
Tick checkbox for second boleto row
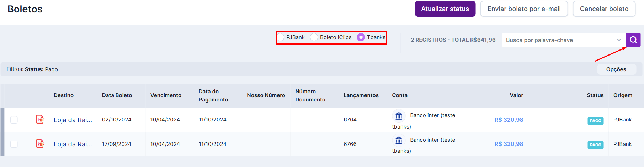[14, 144]
